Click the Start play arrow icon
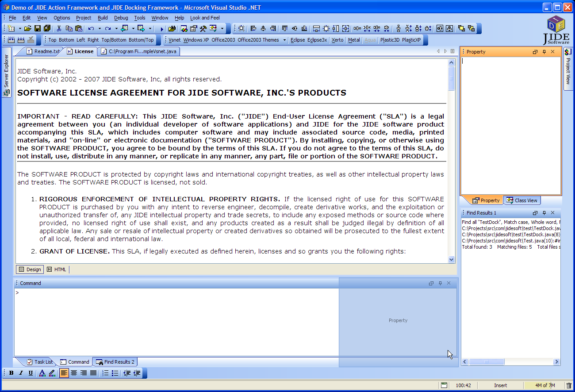 coord(162,28)
